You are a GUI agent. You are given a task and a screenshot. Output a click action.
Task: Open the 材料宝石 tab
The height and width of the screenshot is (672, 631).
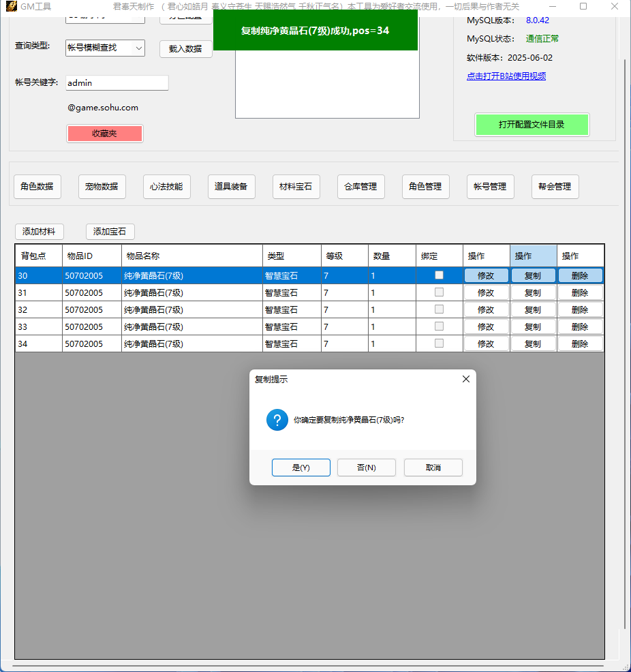point(296,187)
